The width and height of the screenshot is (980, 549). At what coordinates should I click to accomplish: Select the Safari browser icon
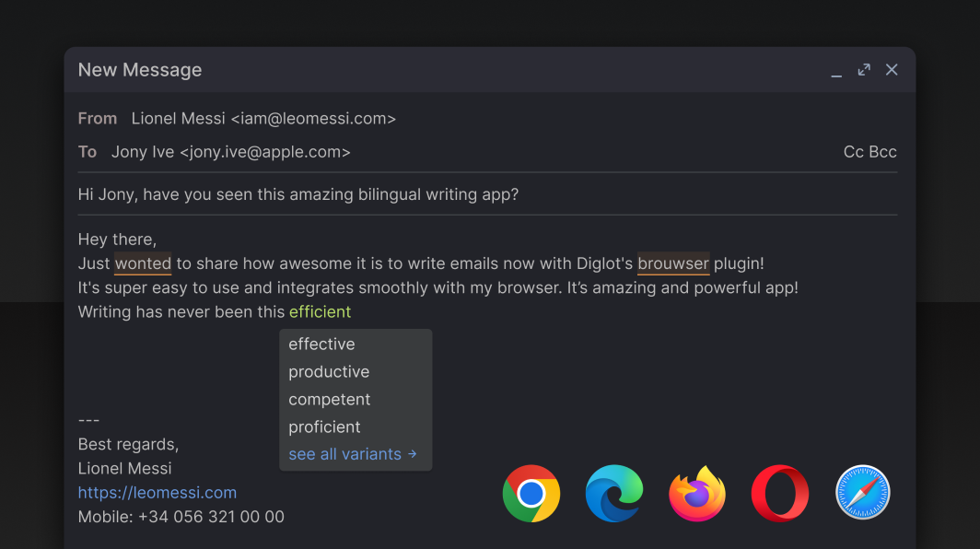[862, 493]
